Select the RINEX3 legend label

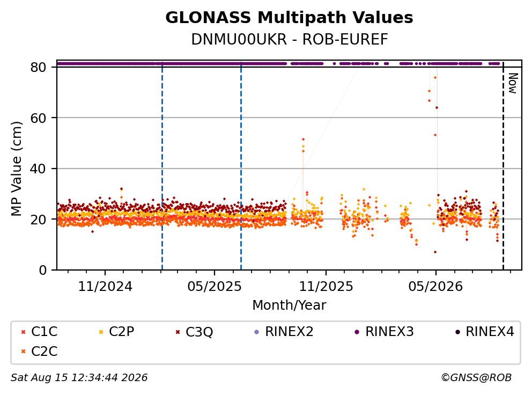click(389, 332)
